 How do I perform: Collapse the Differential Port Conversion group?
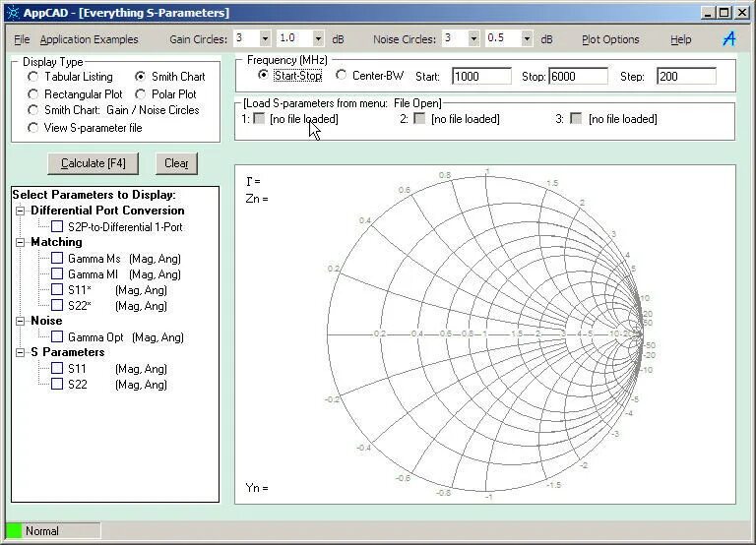(20, 211)
